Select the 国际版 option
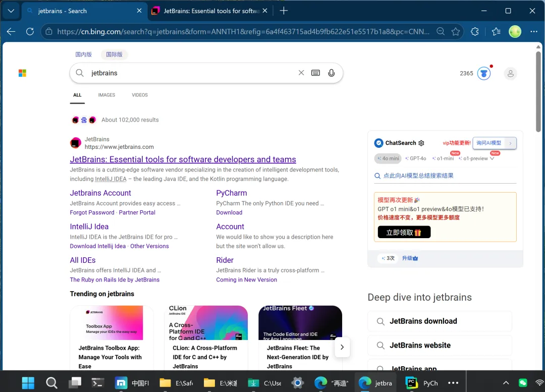The image size is (545, 392). 115,54
